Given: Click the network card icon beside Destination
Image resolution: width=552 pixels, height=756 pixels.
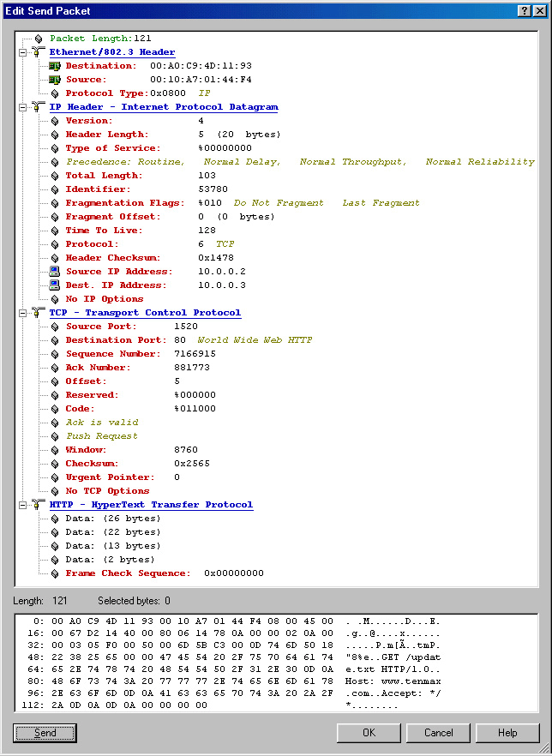Looking at the screenshot, I should point(55,66).
